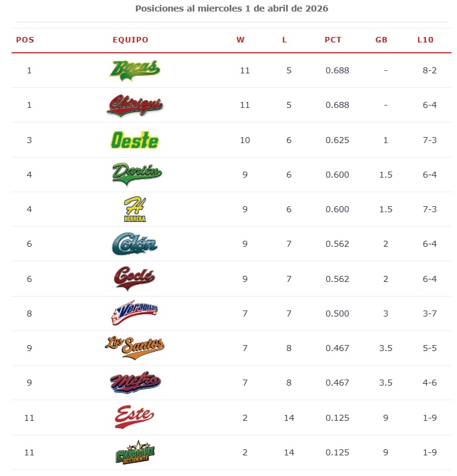Screen dimensions: 457x476
Task: Open the Chiriquí Occidente team logo
Action: [x=133, y=452]
